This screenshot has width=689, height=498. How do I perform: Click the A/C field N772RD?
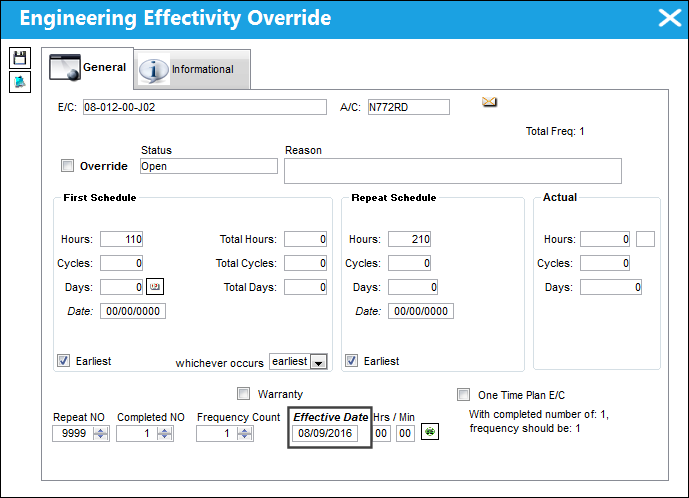[409, 107]
